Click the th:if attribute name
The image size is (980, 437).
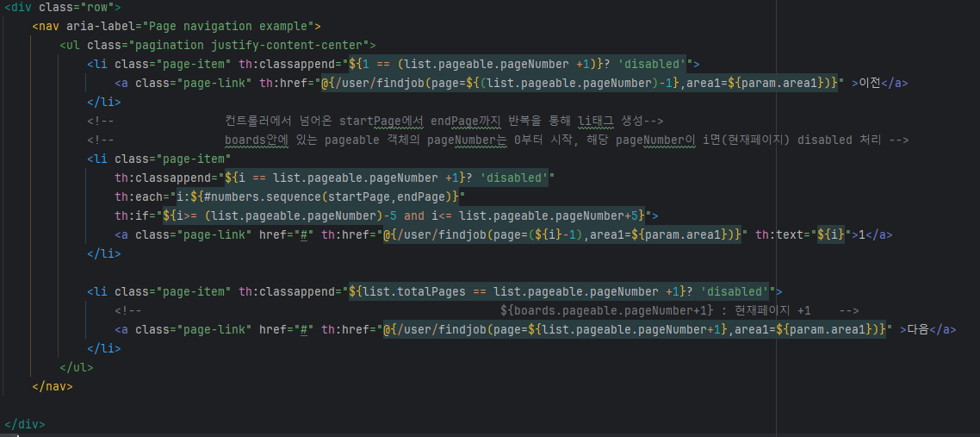(132, 215)
